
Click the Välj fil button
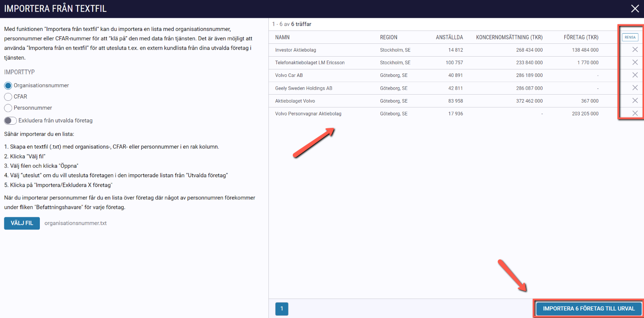click(x=22, y=223)
